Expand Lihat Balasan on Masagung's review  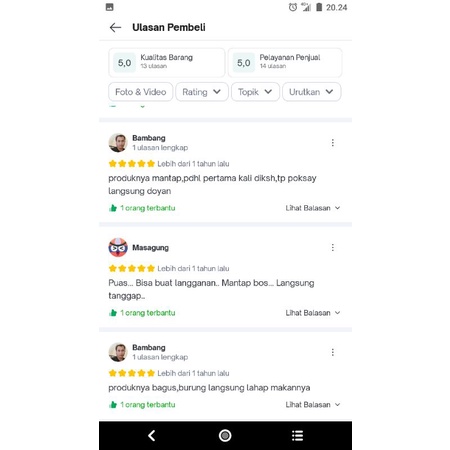coord(313,313)
